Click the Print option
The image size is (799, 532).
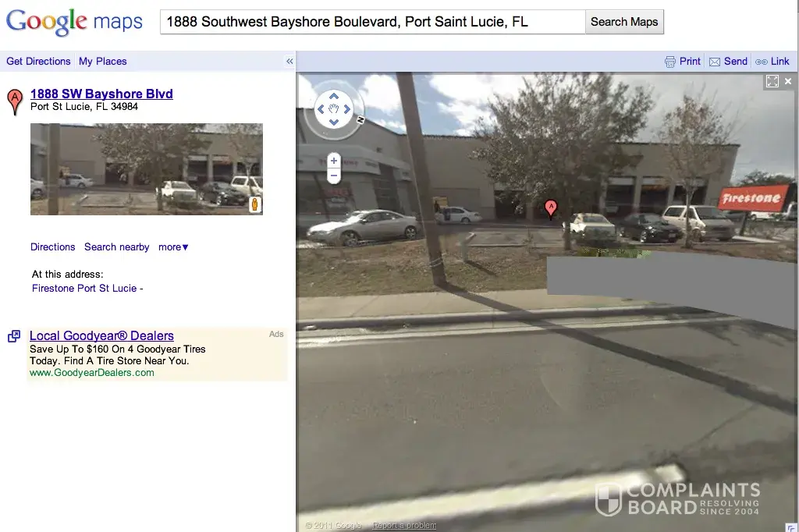tap(683, 61)
